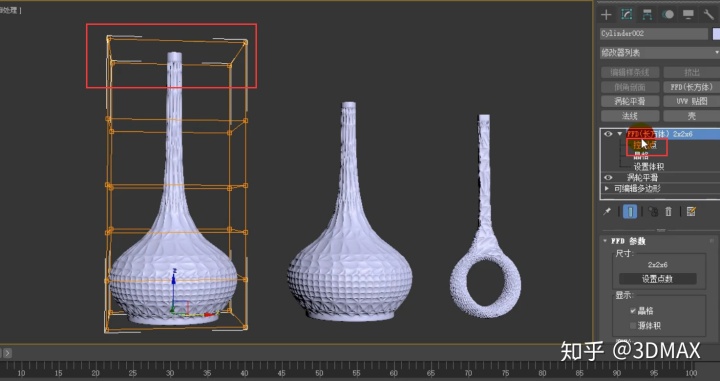The height and width of the screenshot is (381, 720).
Task: Open the 修改器列表 modifier list dropdown
Action: pyautogui.click(x=660, y=53)
